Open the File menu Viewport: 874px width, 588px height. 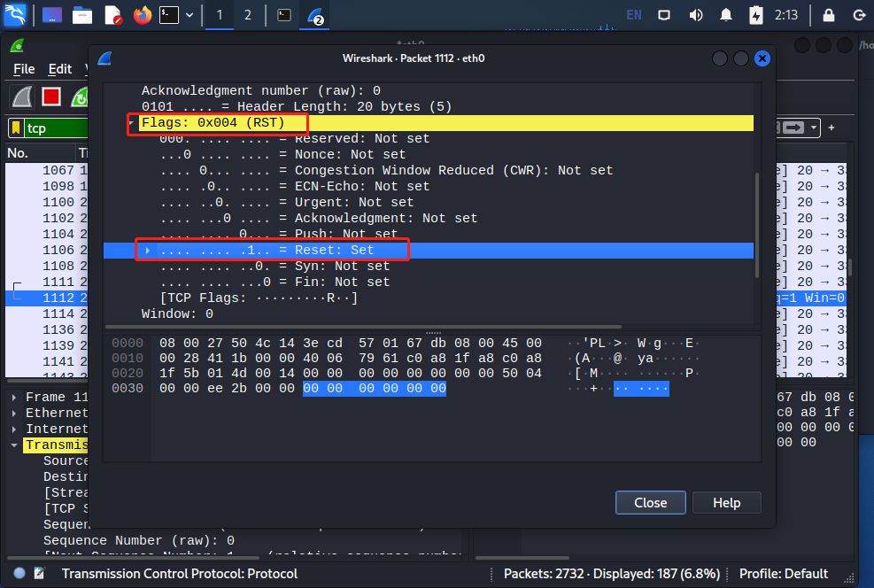(24, 69)
